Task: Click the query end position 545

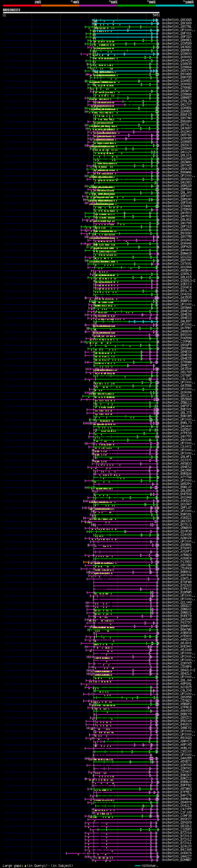Action: (x=155, y=15)
